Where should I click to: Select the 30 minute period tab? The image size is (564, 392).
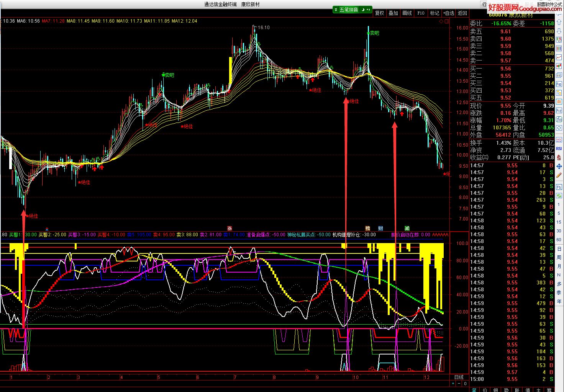(x=559, y=231)
